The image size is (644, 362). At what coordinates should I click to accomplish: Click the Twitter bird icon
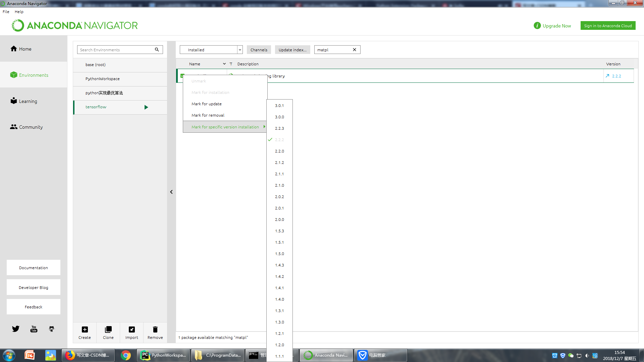(16, 329)
